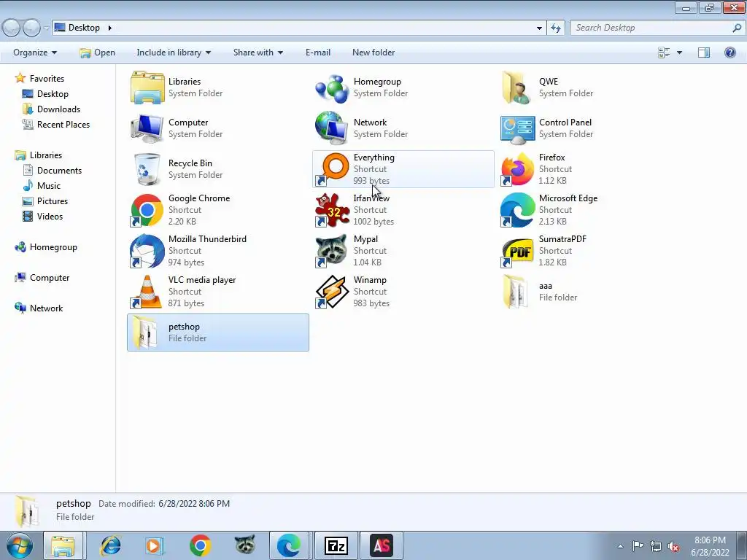Open the Share with dropdown
The height and width of the screenshot is (560, 747).
[x=258, y=52]
